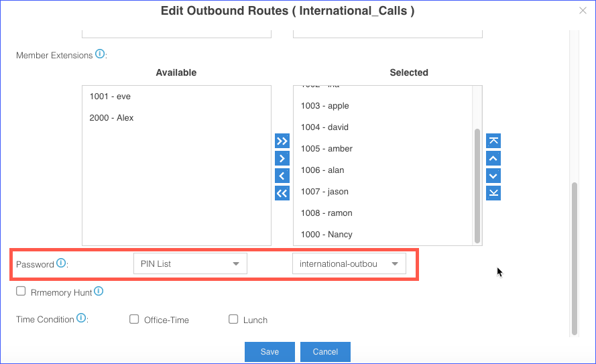Move selected extension down one position

(493, 176)
